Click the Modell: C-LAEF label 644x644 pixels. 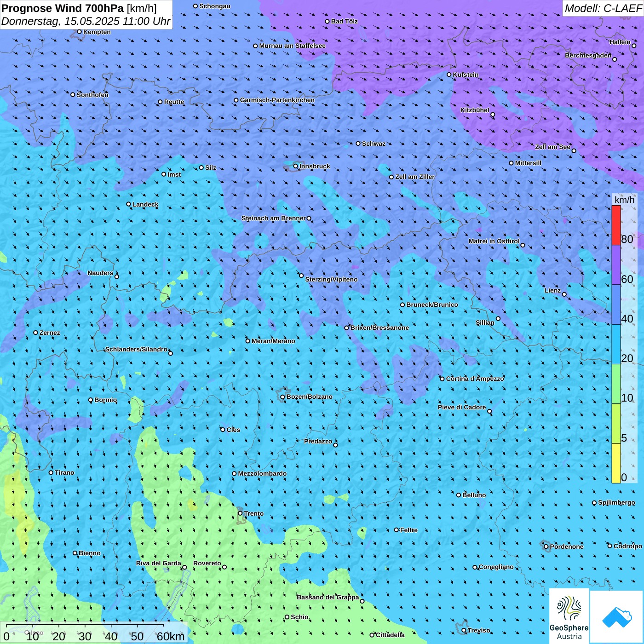point(603,8)
